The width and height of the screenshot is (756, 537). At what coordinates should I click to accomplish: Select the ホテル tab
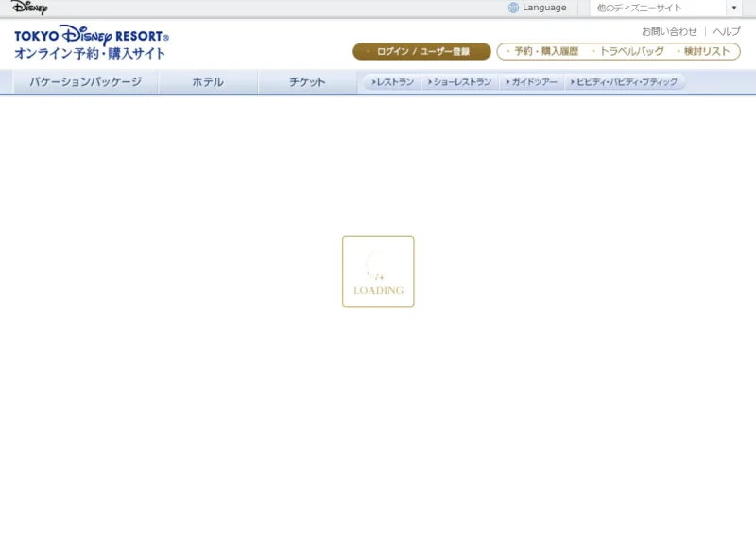pyautogui.click(x=208, y=82)
